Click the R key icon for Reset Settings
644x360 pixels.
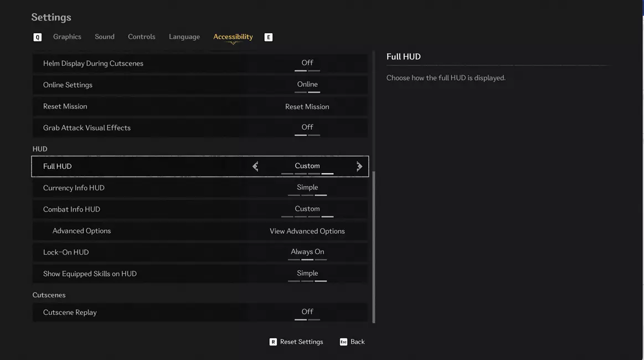pyautogui.click(x=273, y=342)
